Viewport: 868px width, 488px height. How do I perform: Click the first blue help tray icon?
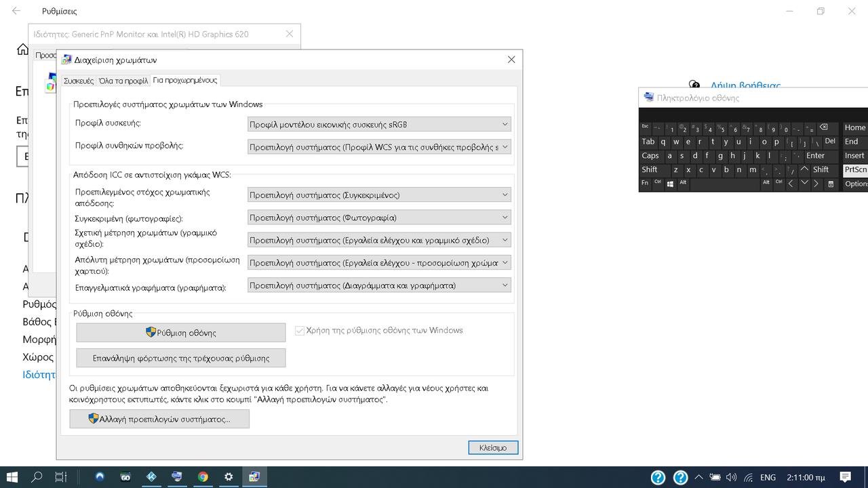(x=658, y=477)
